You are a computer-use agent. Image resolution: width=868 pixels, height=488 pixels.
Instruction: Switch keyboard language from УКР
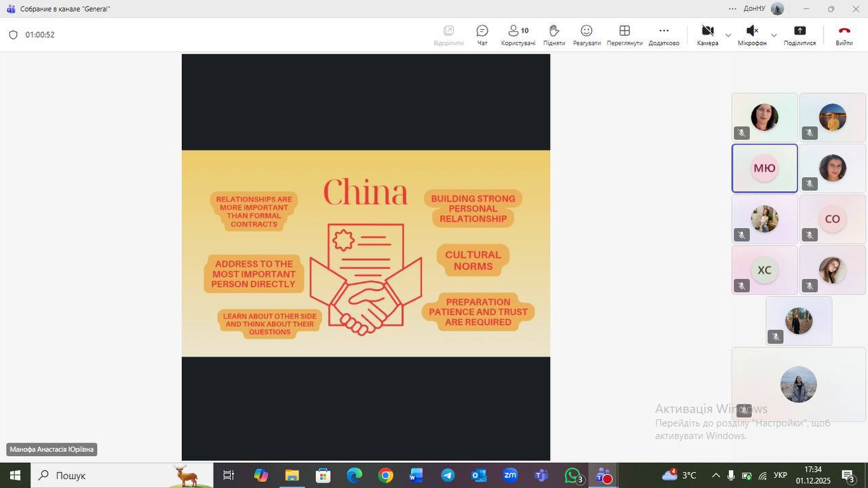(x=781, y=476)
